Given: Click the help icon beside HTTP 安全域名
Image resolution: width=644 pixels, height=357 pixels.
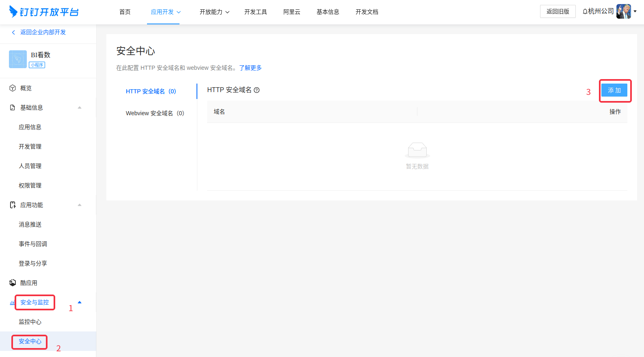Looking at the screenshot, I should (x=257, y=90).
